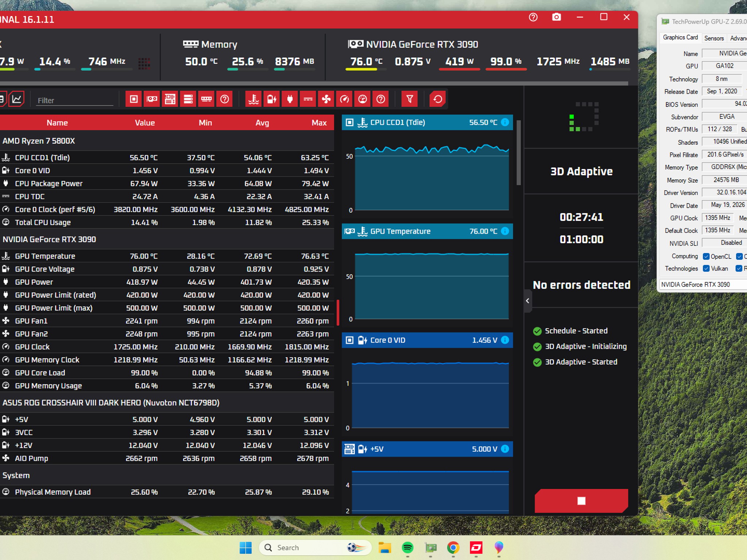Toggle the fan sensors filter icon
Viewport: 747px width, 560px height.
pyautogui.click(x=326, y=99)
